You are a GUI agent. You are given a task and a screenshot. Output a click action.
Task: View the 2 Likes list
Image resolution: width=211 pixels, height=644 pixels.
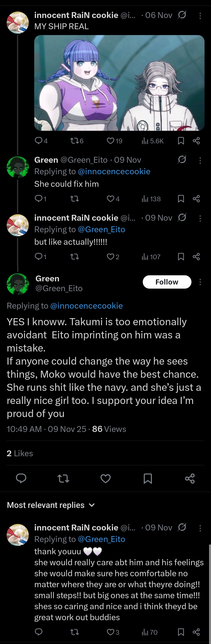(x=20, y=453)
